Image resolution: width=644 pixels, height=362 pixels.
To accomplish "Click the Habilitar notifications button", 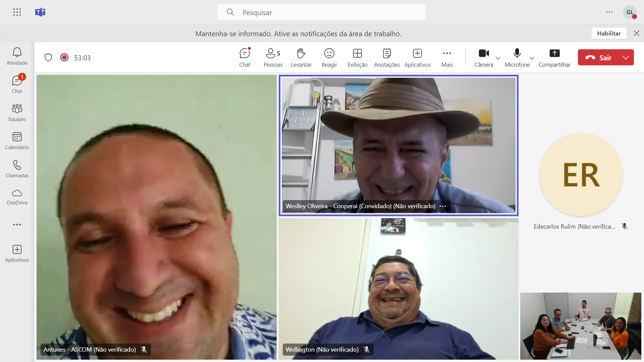I will coord(609,34).
